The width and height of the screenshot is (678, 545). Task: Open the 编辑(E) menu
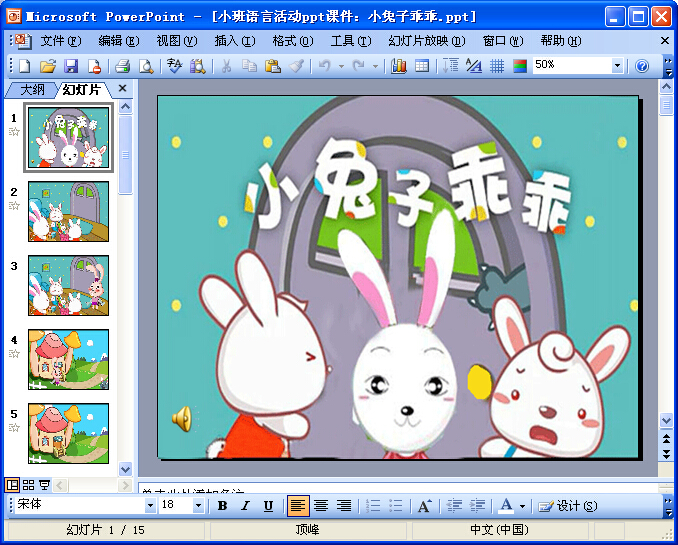[119, 41]
